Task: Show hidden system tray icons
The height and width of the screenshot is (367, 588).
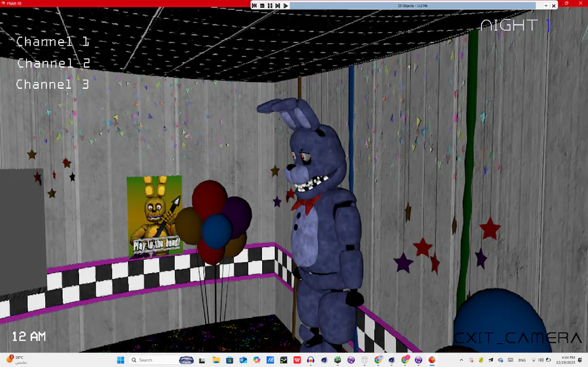Action: pyautogui.click(x=461, y=360)
